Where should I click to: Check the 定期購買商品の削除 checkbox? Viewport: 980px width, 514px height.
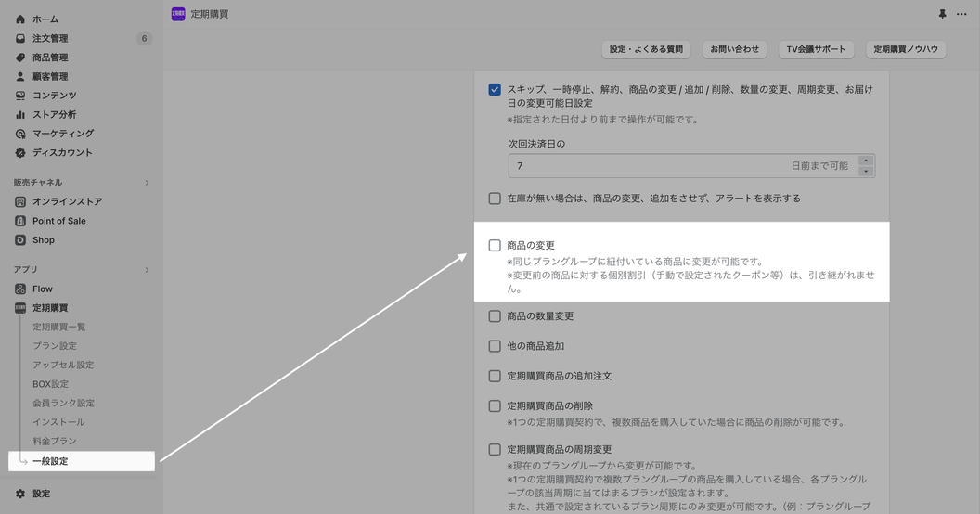[x=495, y=406]
